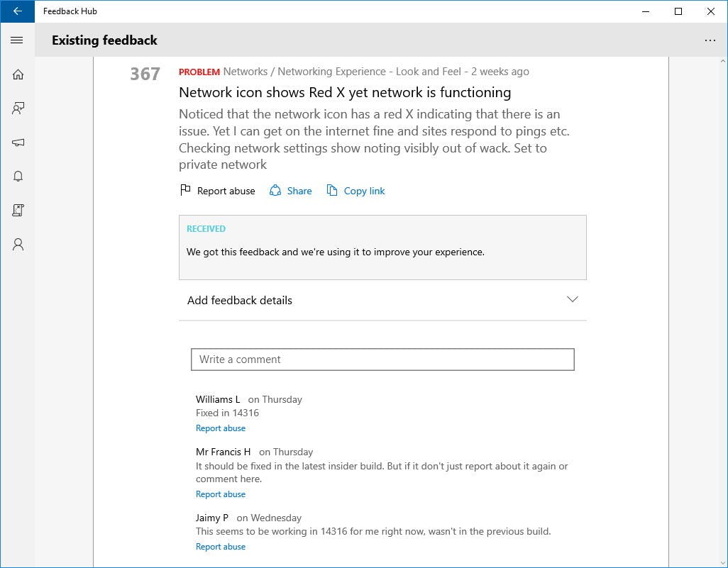Copy link to this feedback
This screenshot has height=568, width=728.
[356, 191]
